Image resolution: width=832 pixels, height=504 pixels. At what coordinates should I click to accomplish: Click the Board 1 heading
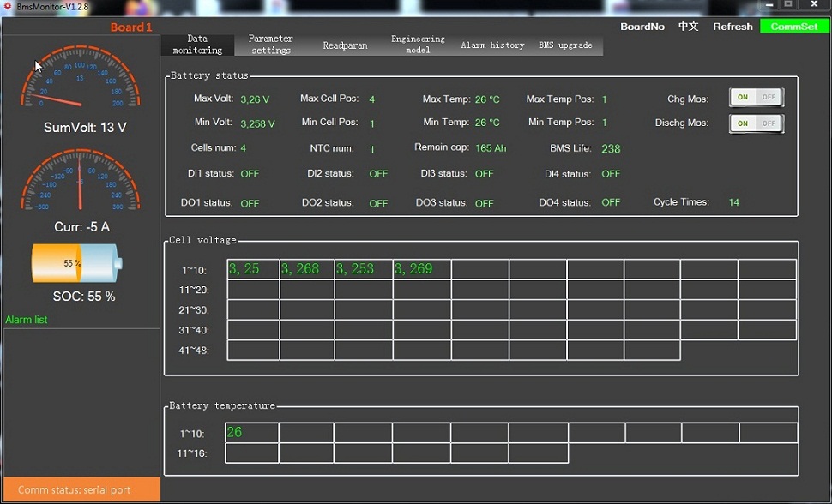pyautogui.click(x=131, y=27)
